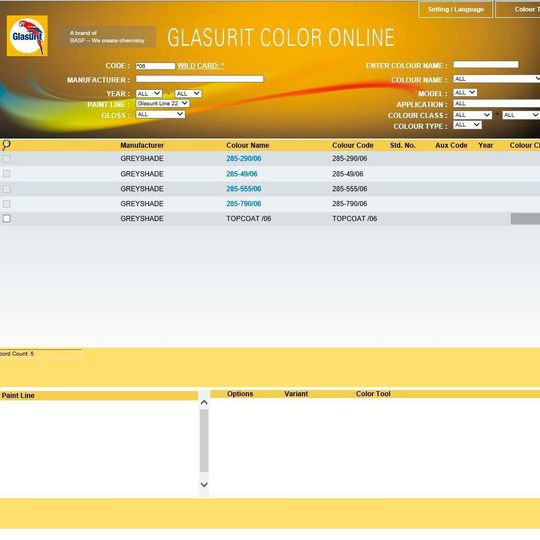Click the Std. No. column header
The height and width of the screenshot is (540, 540).
[x=403, y=145]
